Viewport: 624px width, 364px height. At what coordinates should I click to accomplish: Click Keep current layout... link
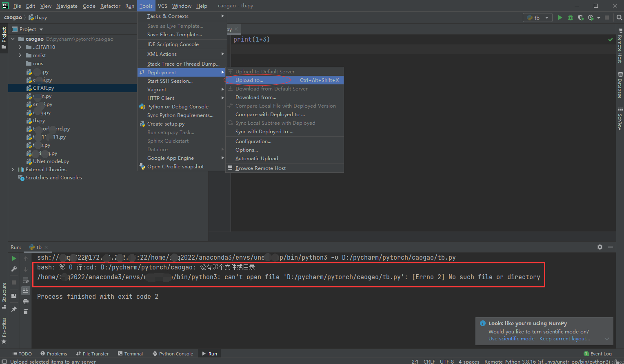coord(564,339)
